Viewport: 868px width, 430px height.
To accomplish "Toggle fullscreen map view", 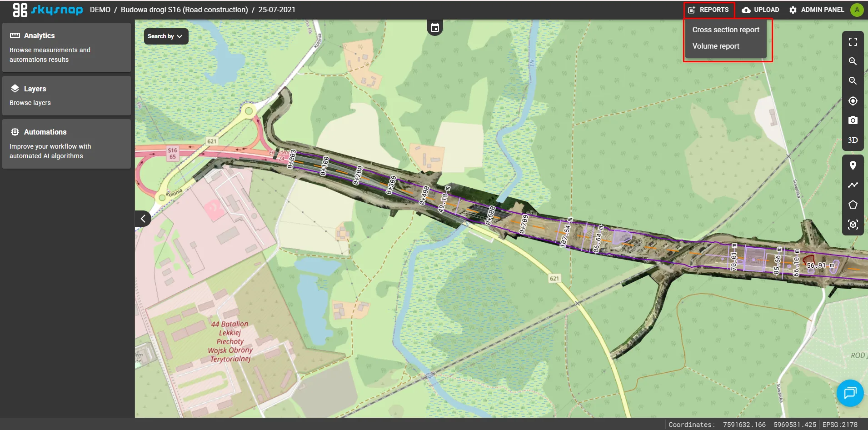I will (853, 42).
